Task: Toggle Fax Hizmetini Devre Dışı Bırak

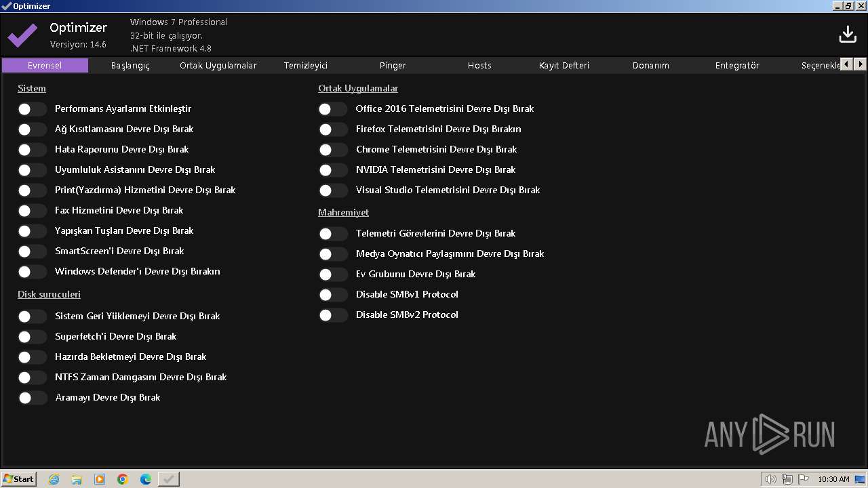Action: coord(32,210)
